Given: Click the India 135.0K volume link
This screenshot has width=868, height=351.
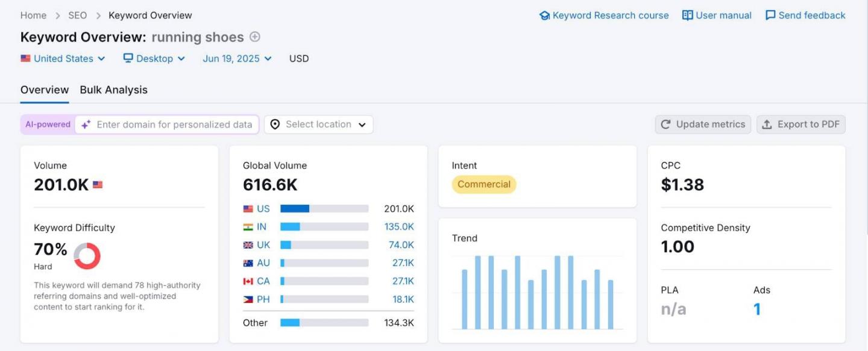Looking at the screenshot, I should point(399,227).
